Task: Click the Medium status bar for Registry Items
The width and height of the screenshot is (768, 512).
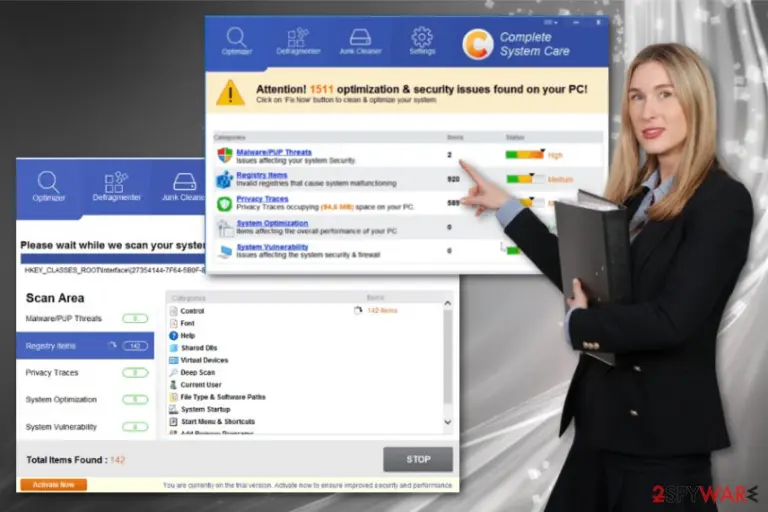Action: point(525,179)
